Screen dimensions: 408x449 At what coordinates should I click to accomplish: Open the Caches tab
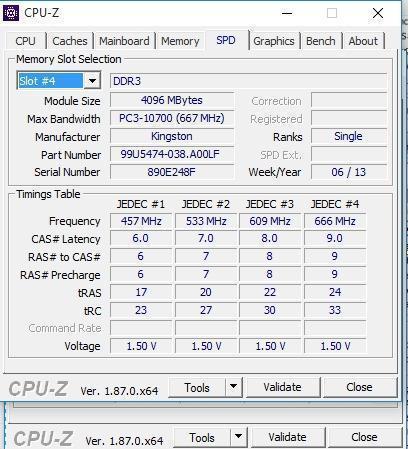[70, 41]
